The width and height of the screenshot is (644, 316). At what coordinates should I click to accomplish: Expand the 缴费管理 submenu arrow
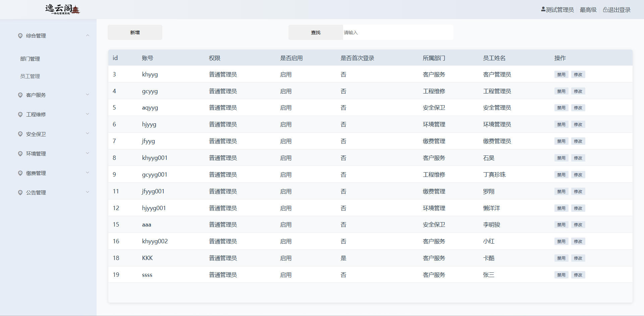tap(88, 173)
